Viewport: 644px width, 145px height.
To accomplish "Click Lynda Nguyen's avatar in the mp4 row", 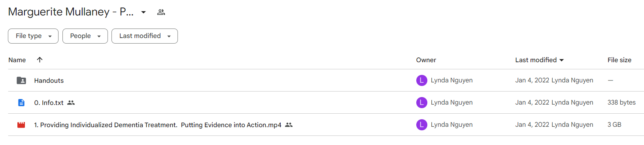I will 422,125.
